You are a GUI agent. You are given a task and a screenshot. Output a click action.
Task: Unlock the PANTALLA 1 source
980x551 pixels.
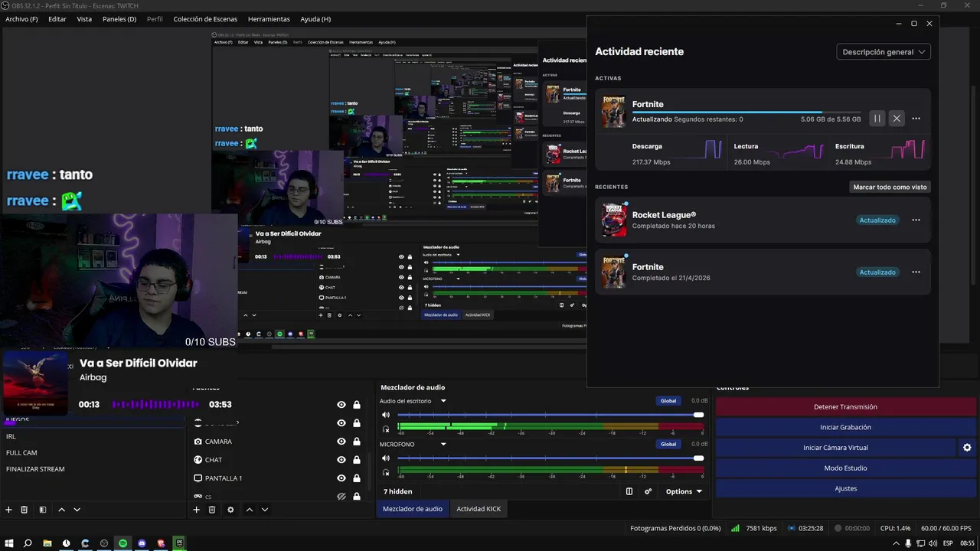pyautogui.click(x=357, y=478)
